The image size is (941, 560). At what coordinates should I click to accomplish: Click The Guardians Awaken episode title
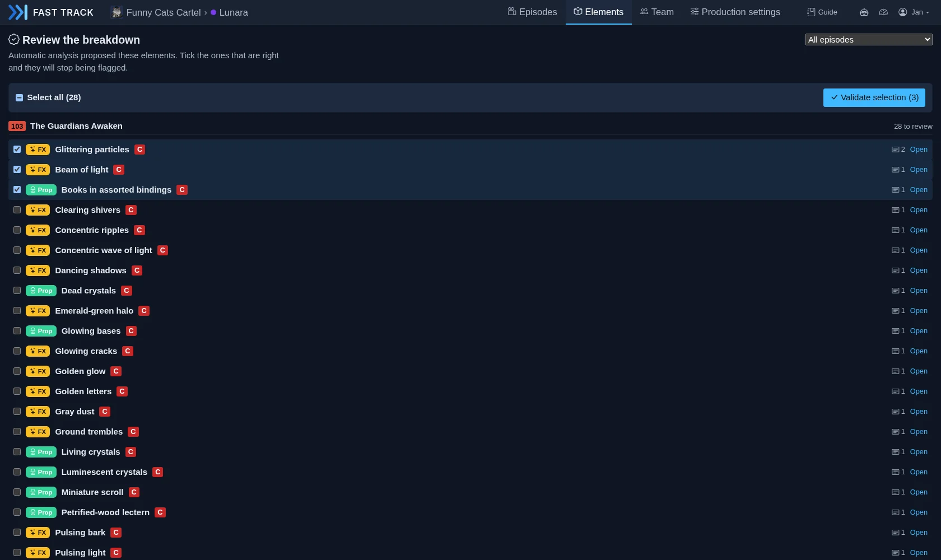(x=76, y=126)
